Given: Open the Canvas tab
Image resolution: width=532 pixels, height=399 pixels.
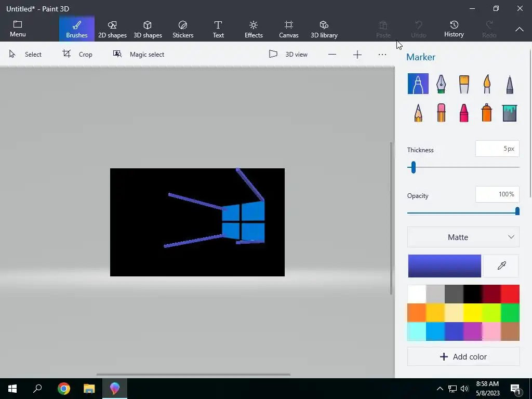Looking at the screenshot, I should coord(289,29).
